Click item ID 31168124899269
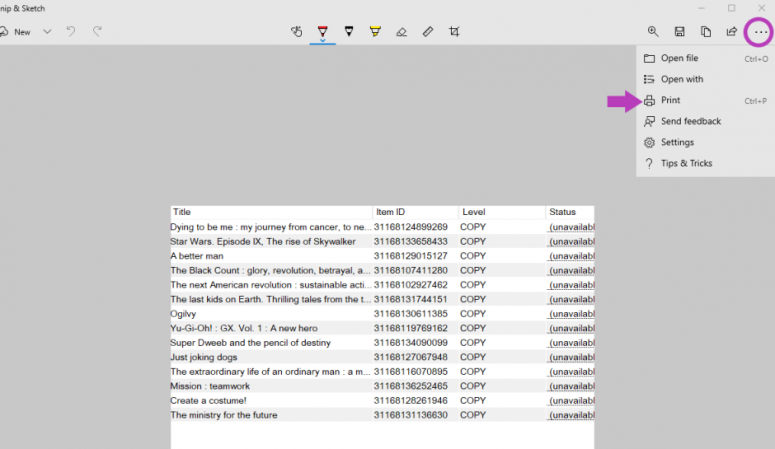 click(x=411, y=227)
